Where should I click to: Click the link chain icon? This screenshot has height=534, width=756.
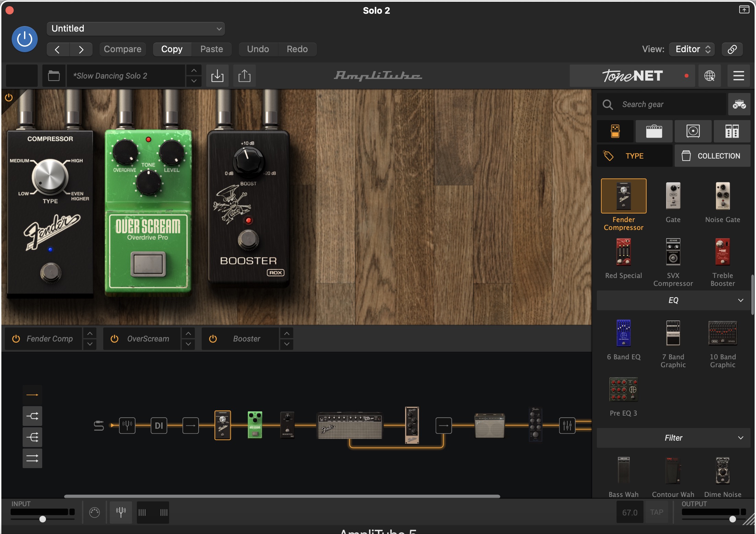732,49
